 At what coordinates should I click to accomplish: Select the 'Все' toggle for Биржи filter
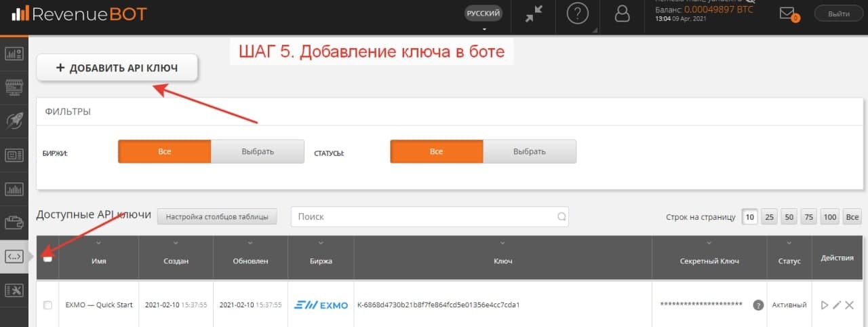[x=165, y=151]
